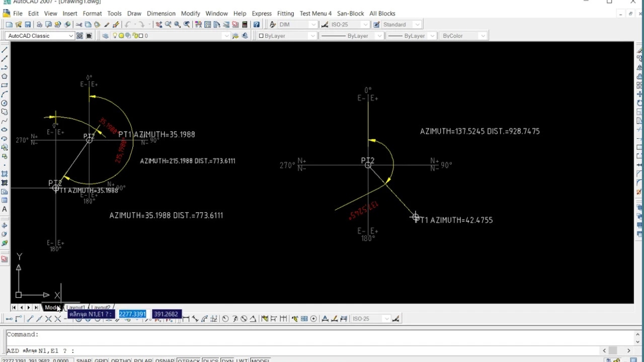This screenshot has width=644, height=362.
Task: Click the Angular dimension icon
Action: pos(253,319)
